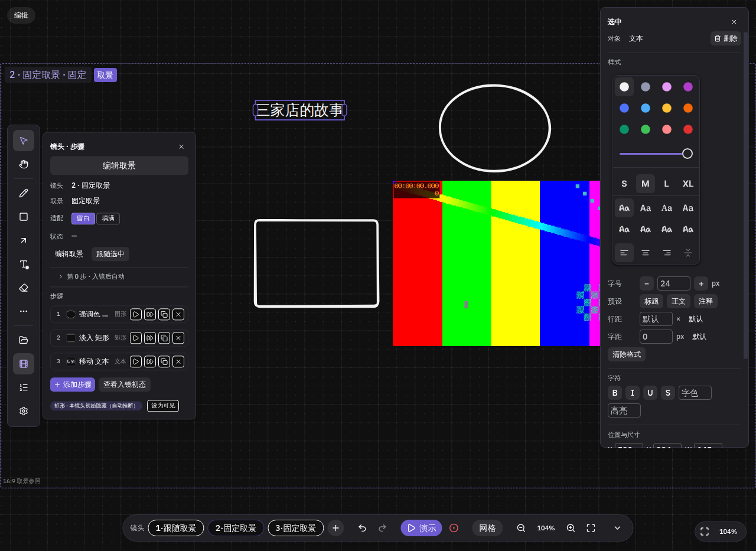Add a new shot with the plus button
756x551 pixels.
coord(335,528)
